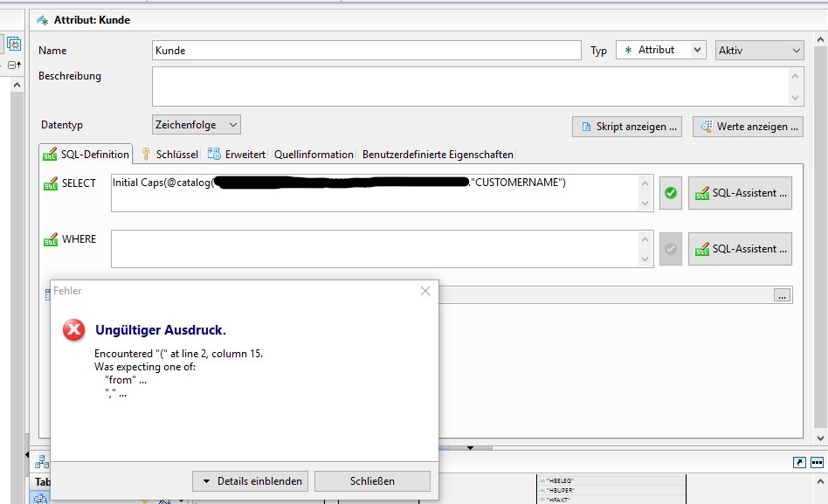Click the popout arrow icon bottom right
The image size is (828, 504).
799,463
